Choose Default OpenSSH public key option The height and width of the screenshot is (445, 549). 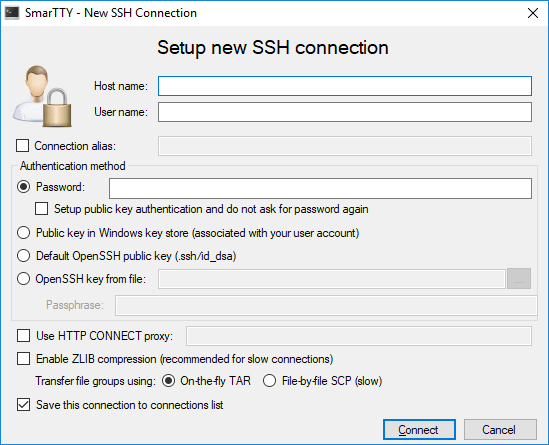pyautogui.click(x=23, y=256)
